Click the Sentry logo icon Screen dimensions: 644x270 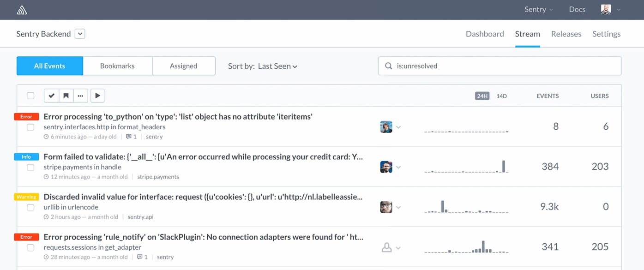point(22,10)
